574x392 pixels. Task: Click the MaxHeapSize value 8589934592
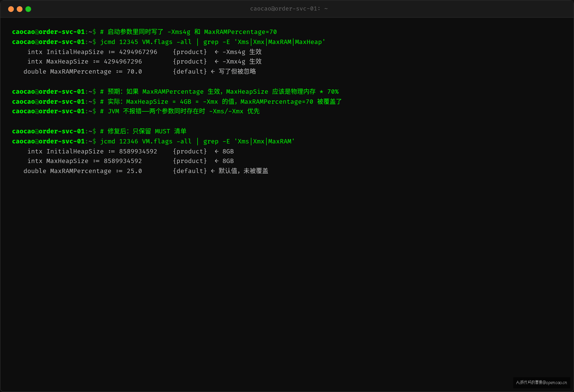pyautogui.click(x=123, y=161)
